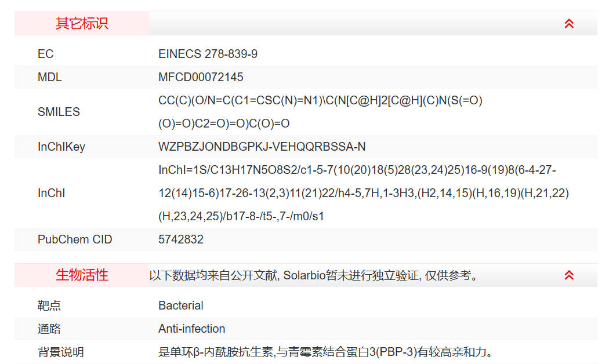Click the InChIKey value WZPBZJONDBGPKJ-VEHQQRBSSA-N
This screenshot has width=609, height=364.
tap(262, 147)
